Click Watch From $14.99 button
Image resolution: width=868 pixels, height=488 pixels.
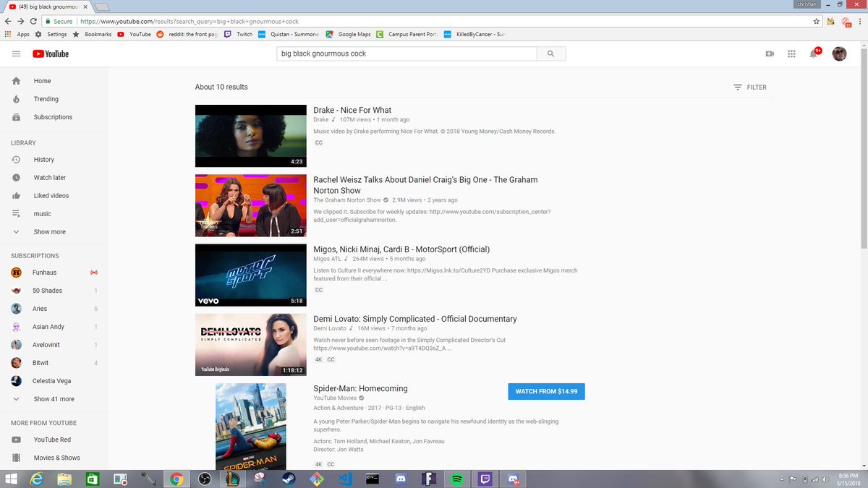tap(546, 391)
